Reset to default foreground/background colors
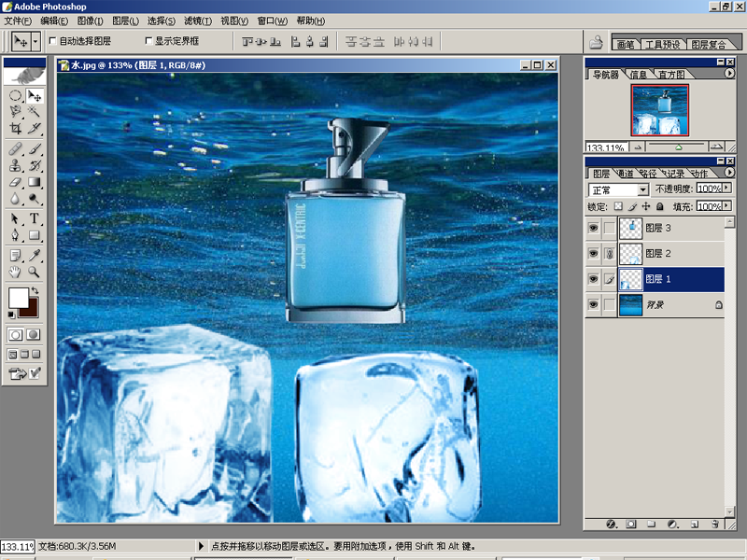The image size is (747, 560). 11,315
